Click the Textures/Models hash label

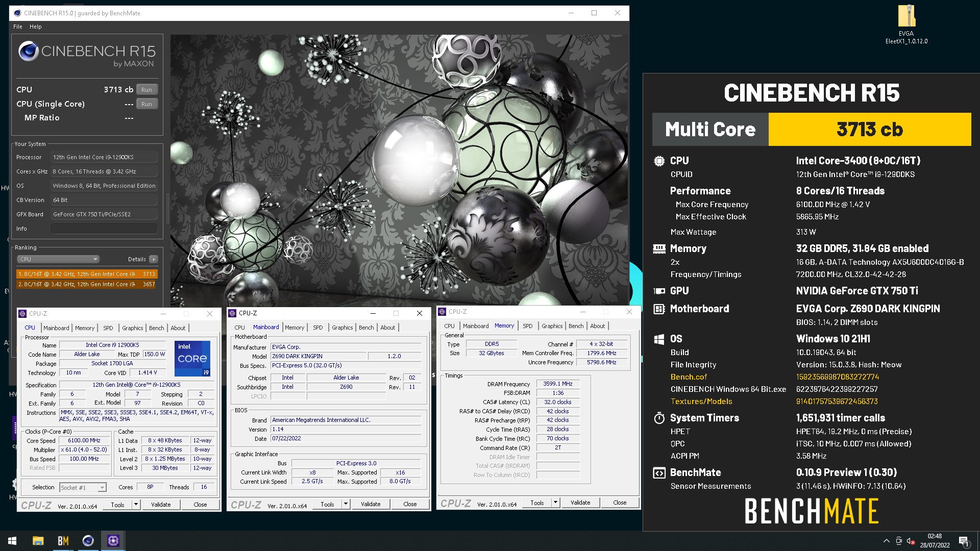[x=701, y=402]
